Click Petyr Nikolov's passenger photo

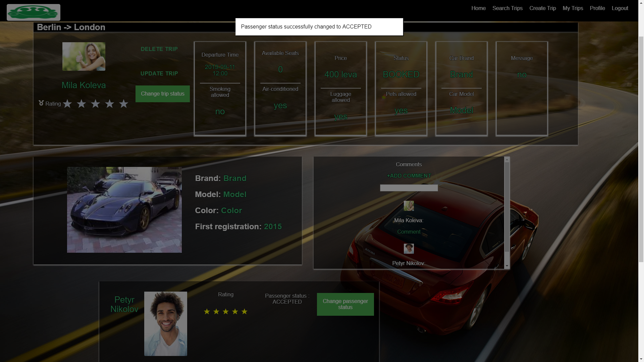point(166,324)
